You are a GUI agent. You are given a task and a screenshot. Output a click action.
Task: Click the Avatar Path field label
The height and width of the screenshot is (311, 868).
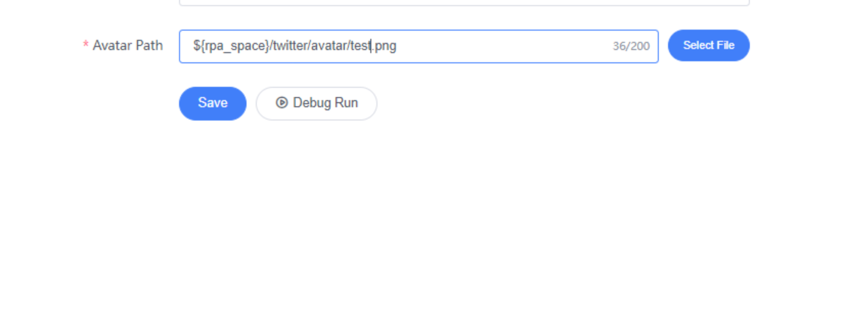(128, 45)
